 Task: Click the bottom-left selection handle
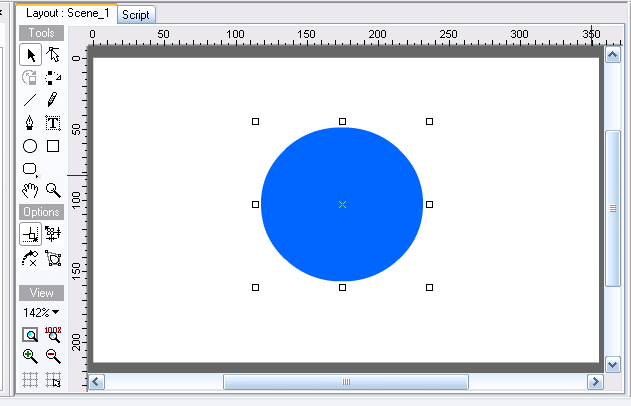click(x=255, y=287)
